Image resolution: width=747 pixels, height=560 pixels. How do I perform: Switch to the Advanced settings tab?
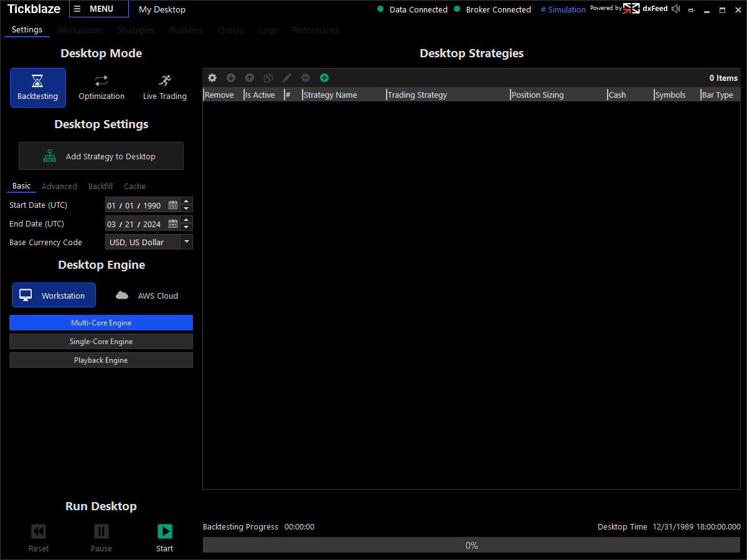click(59, 187)
